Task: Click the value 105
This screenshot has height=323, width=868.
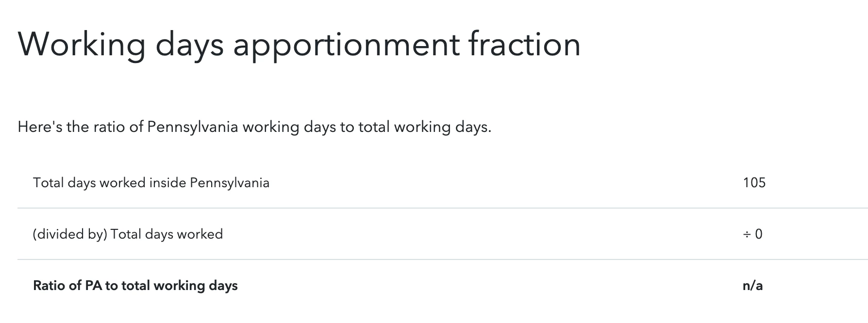Action: (754, 182)
